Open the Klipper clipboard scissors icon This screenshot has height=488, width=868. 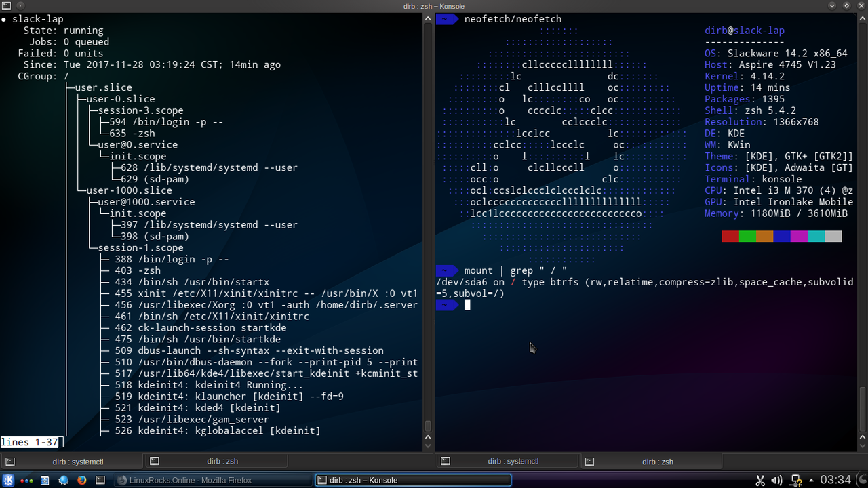(x=760, y=480)
